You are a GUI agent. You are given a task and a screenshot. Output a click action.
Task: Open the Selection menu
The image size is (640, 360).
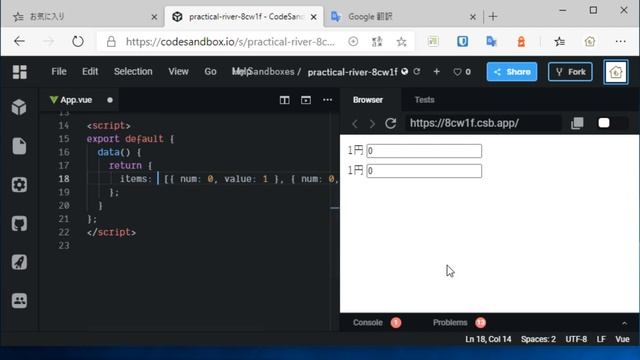pos(133,71)
